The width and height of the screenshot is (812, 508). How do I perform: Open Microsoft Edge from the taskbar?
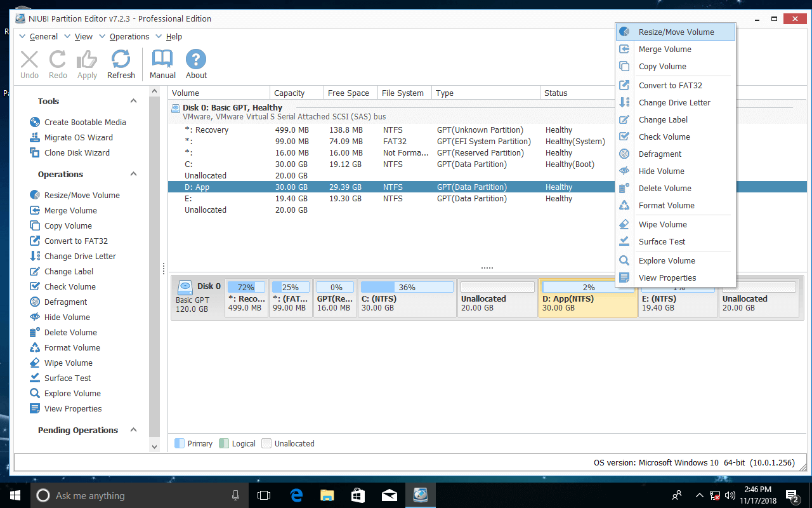(296, 495)
